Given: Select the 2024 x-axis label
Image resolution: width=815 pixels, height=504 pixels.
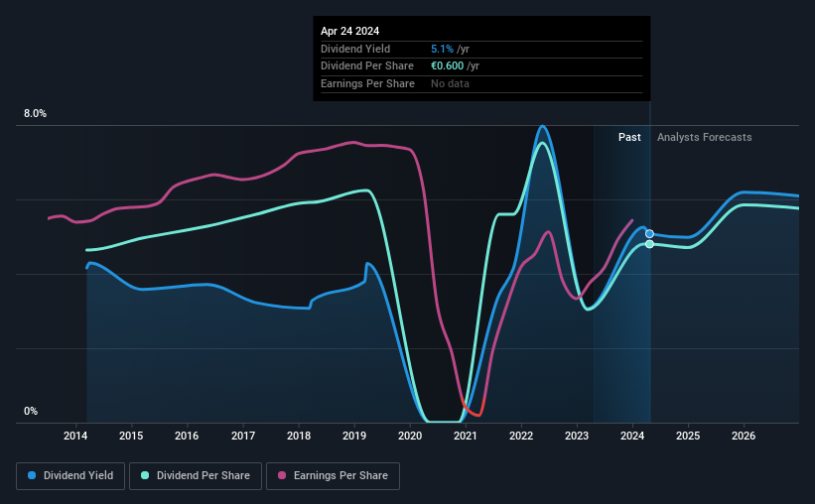Looking at the screenshot, I should click(x=632, y=436).
